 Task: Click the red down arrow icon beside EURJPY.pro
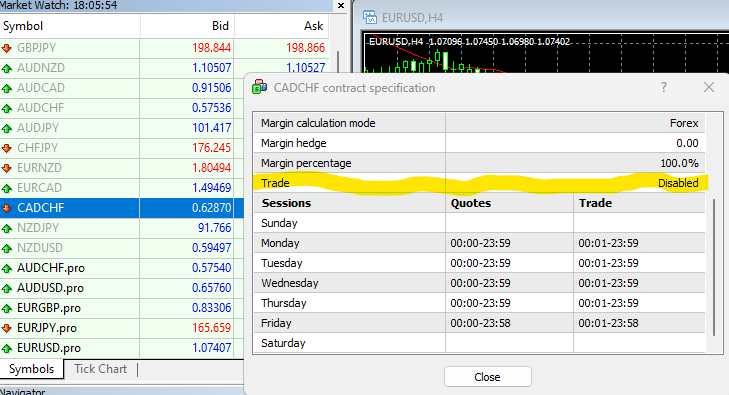pos(7,328)
